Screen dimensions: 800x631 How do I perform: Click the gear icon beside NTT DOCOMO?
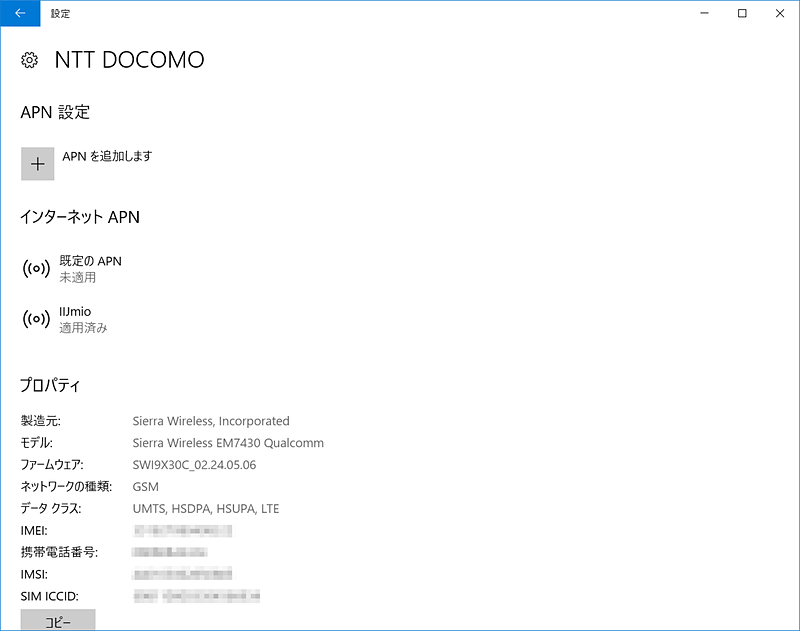[x=29, y=60]
